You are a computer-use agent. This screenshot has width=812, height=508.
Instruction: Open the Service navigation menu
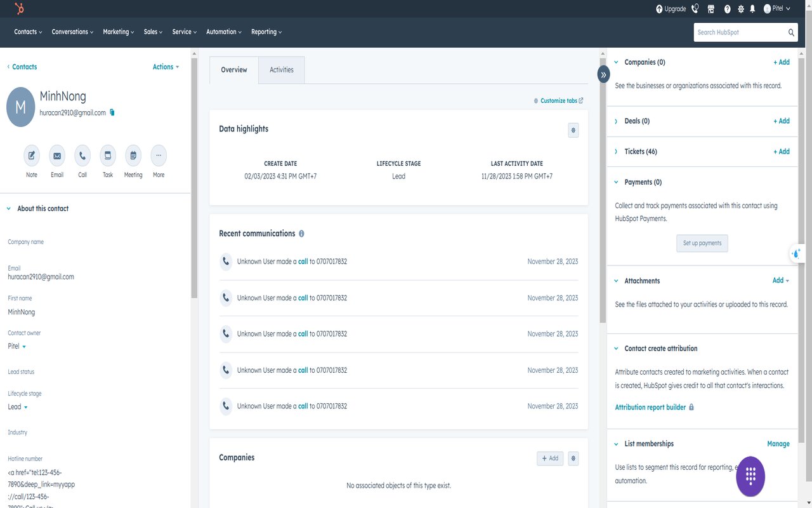185,32
